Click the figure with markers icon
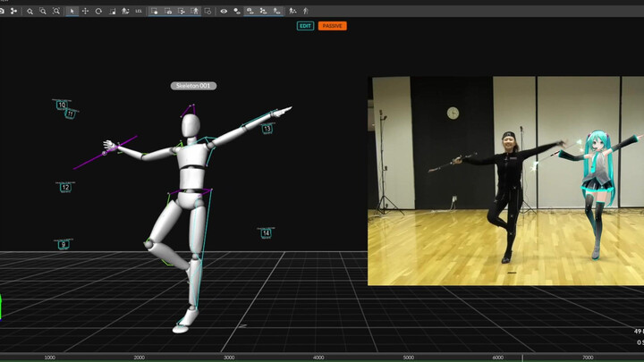The image size is (644, 362). tap(292, 11)
